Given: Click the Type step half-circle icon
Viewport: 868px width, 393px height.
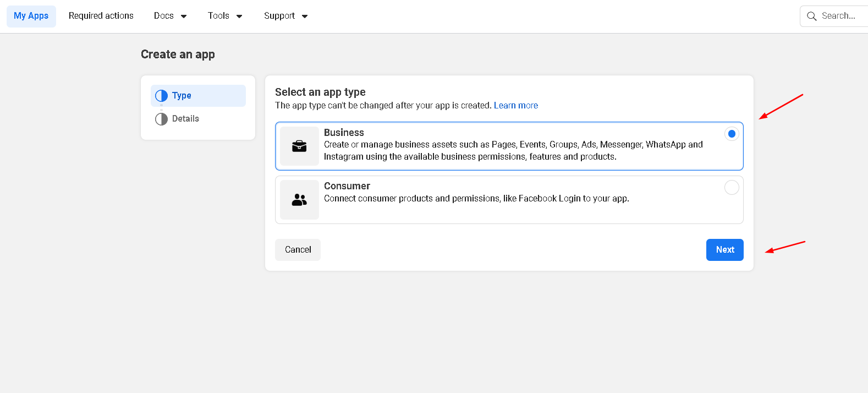Looking at the screenshot, I should (161, 96).
